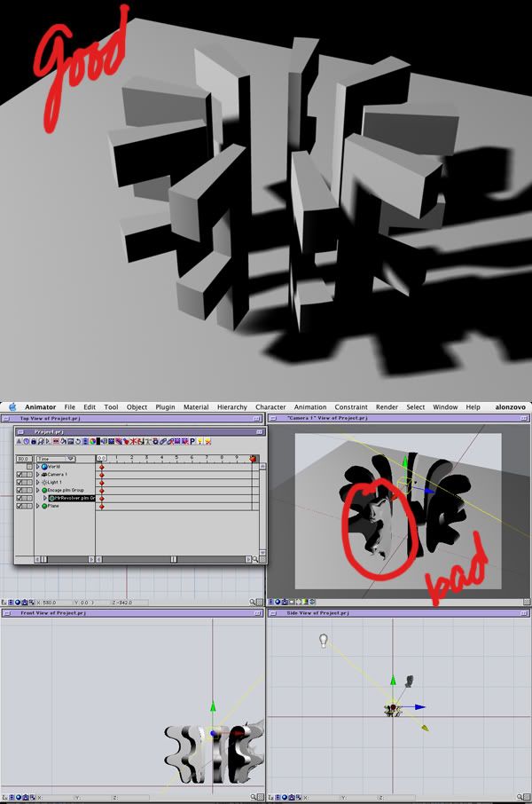
Task: Click the 'P' icon in project toolbar
Action: pos(192,441)
